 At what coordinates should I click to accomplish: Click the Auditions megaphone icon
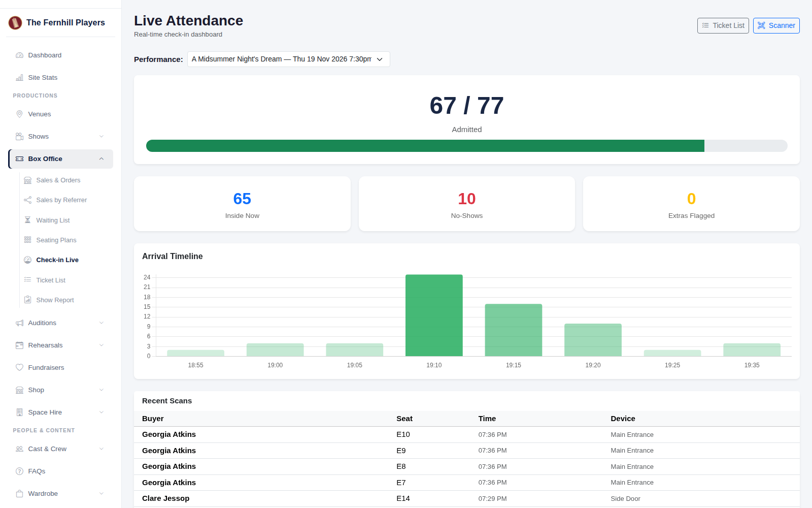[x=20, y=323]
